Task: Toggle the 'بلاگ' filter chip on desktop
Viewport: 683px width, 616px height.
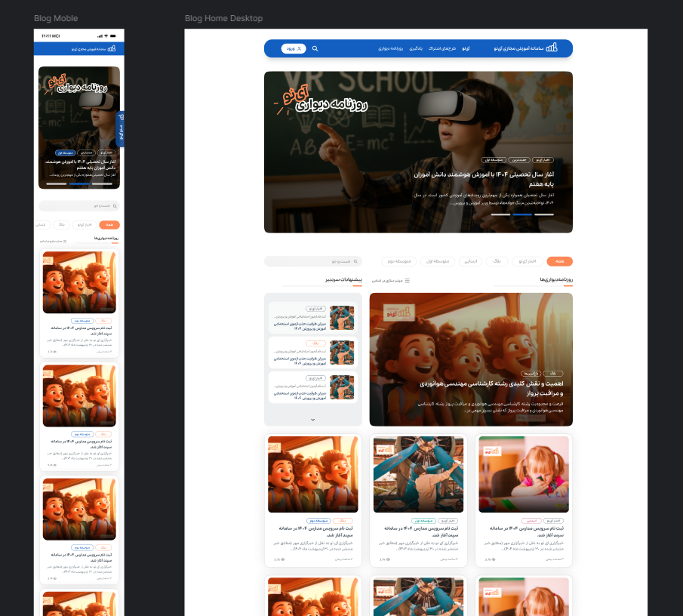Action: pyautogui.click(x=497, y=261)
